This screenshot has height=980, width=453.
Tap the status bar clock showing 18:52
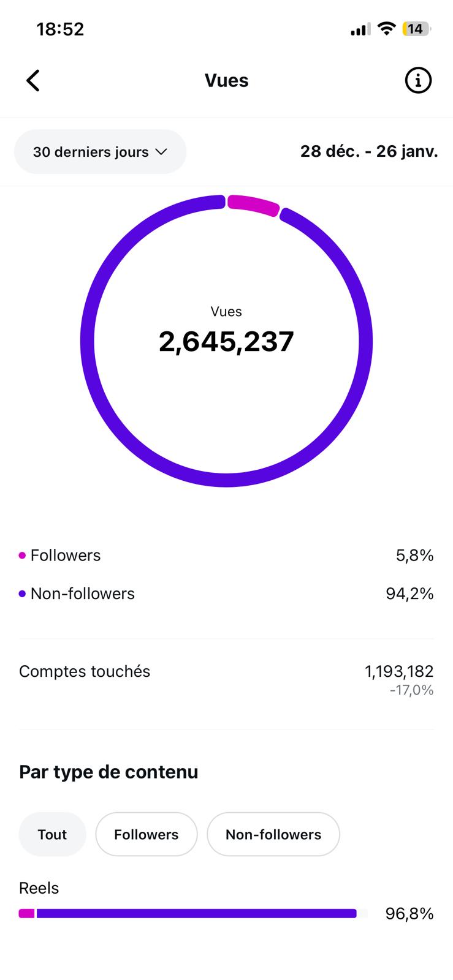[x=60, y=29]
